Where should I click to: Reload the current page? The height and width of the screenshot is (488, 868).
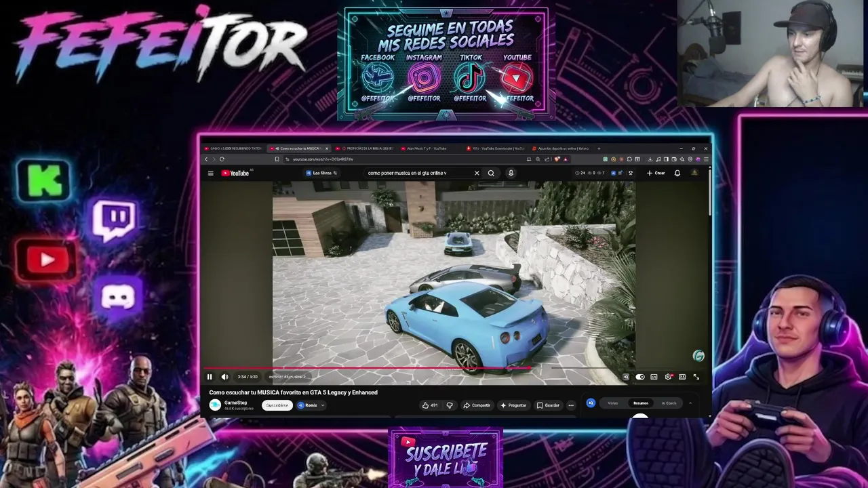tap(222, 159)
